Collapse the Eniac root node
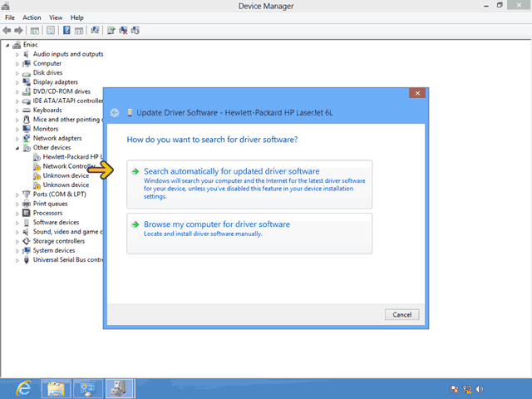This screenshot has width=532, height=399. (x=7, y=45)
